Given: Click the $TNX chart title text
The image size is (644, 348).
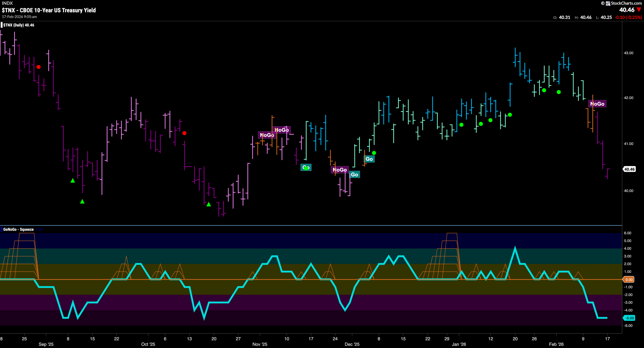Looking at the screenshot, I should tap(49, 10).
